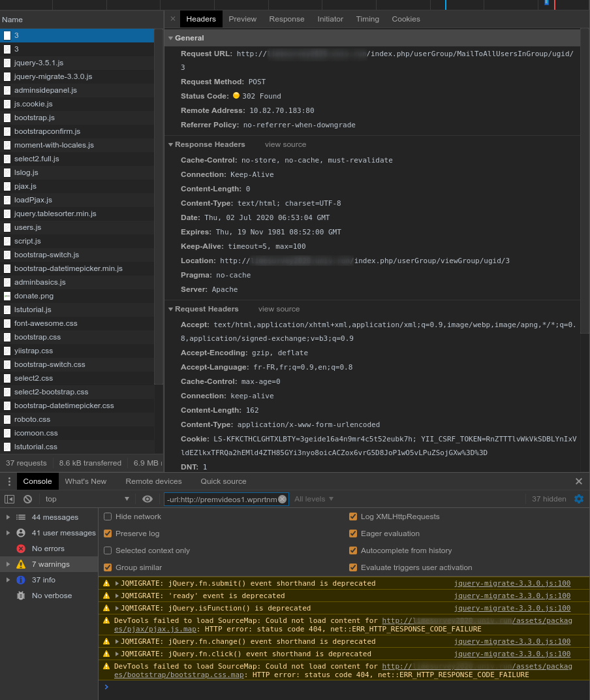
Task: Click the network timeline overview bar
Action: tap(294, 5)
